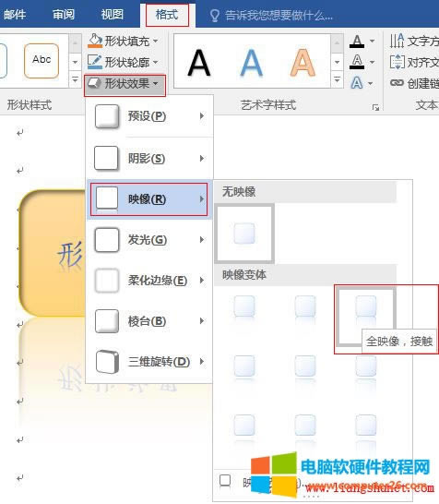Switch to the 格式 ribbon tab
The width and height of the screenshot is (439, 504).
tap(167, 15)
